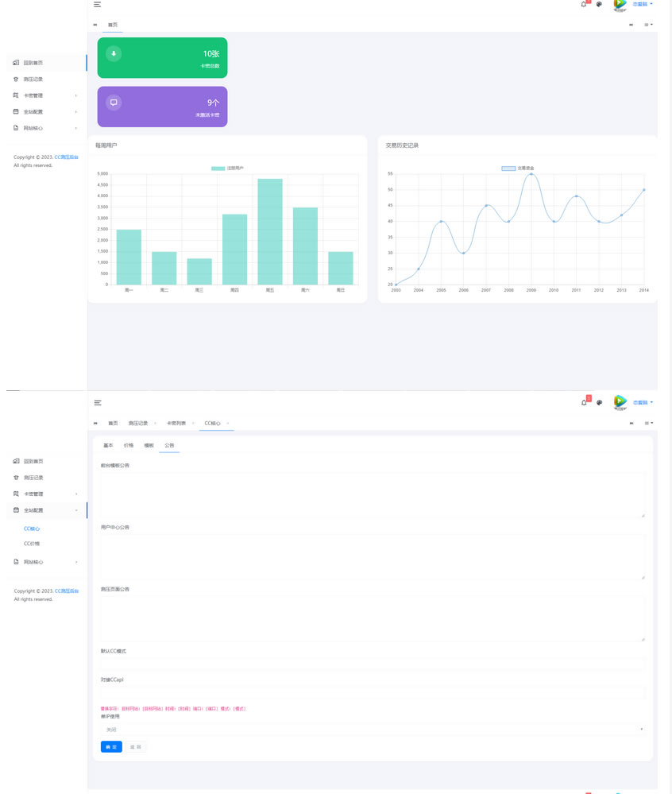This screenshot has height=794, width=672.
Task: Click the 前台模板公告 text area
Action: point(373,494)
